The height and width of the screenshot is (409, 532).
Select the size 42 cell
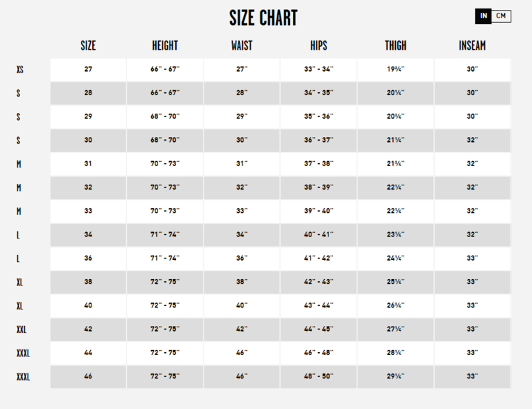[x=88, y=329]
